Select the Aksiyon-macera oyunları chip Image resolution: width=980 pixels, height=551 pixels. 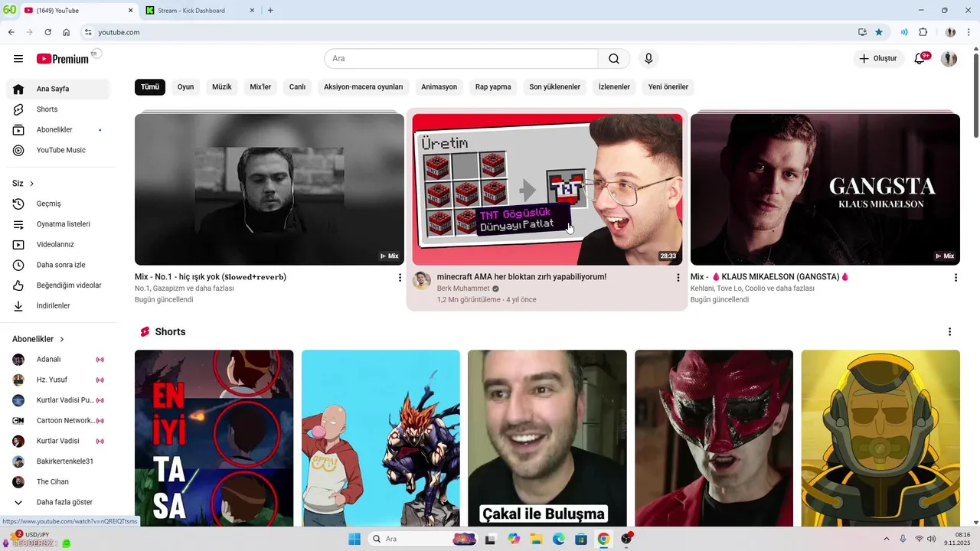pyautogui.click(x=364, y=87)
